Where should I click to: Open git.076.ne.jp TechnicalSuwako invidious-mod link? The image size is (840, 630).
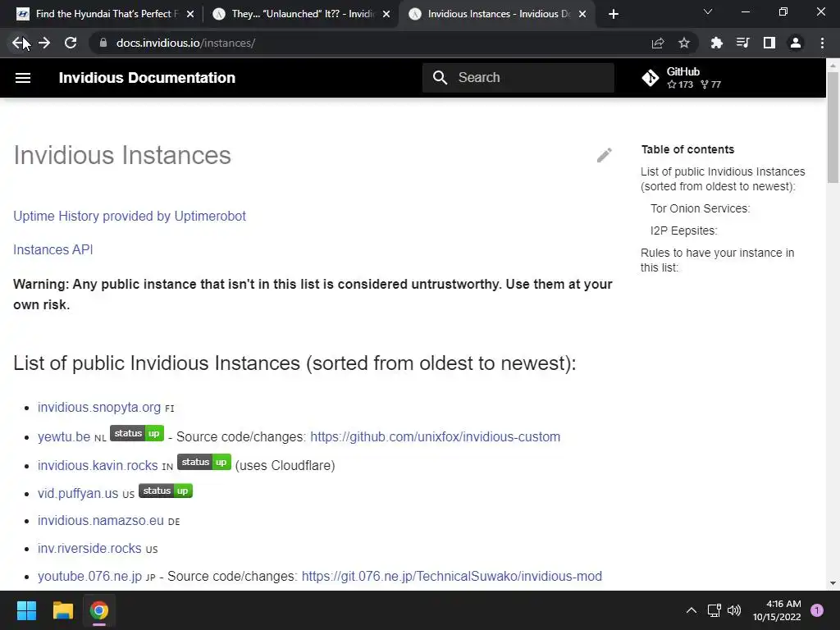click(452, 576)
